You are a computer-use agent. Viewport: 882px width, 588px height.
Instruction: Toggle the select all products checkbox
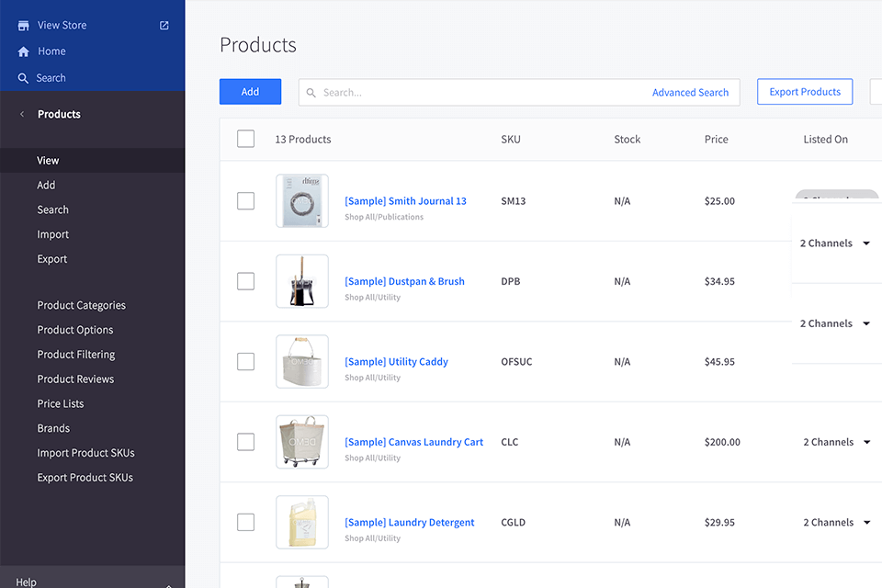[x=245, y=140]
